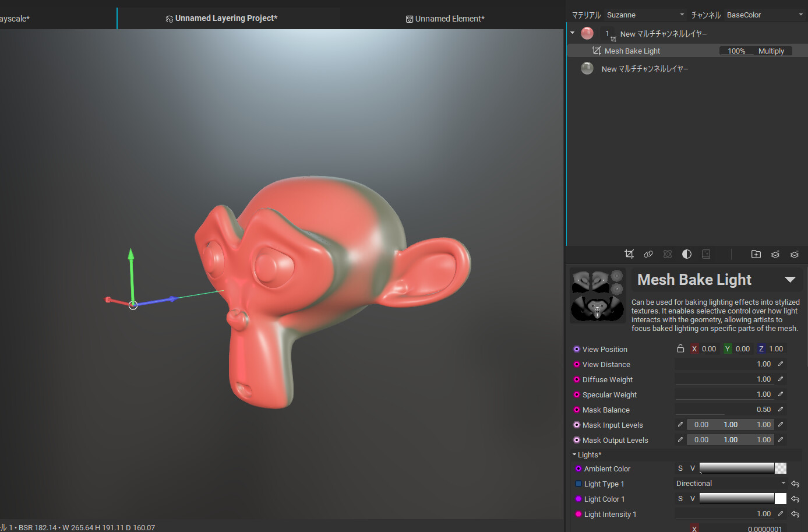808x532 pixels.
Task: Click the half-circle mask icon in layer toolbar
Action: pos(687,254)
